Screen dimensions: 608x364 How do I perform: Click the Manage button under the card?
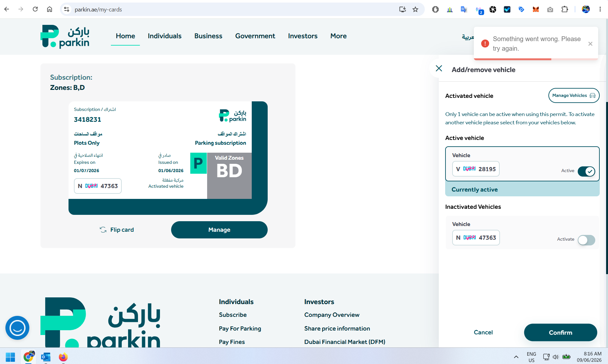point(219,230)
